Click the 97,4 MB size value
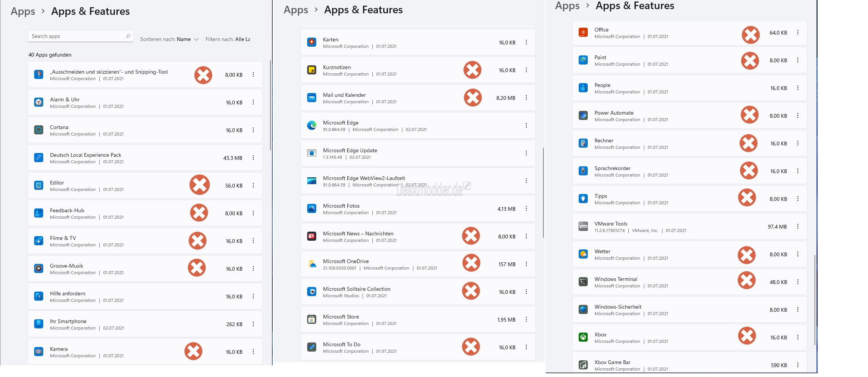This screenshot has height=377, width=868. coord(777,227)
